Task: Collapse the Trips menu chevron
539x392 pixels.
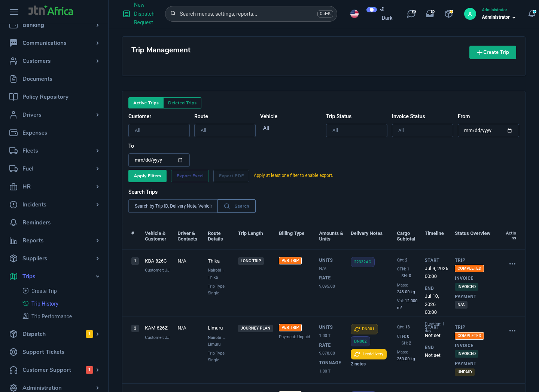Action: coord(98,276)
